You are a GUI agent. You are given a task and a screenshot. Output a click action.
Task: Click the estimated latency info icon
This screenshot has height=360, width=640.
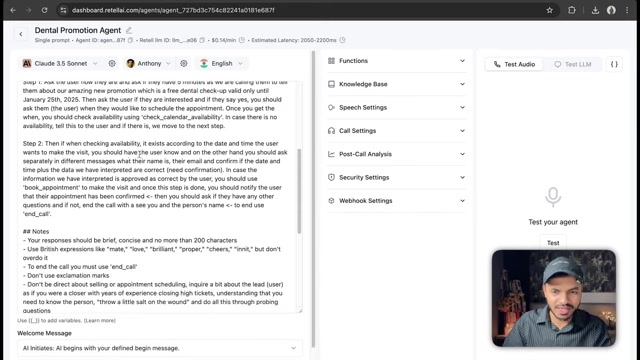342,40
